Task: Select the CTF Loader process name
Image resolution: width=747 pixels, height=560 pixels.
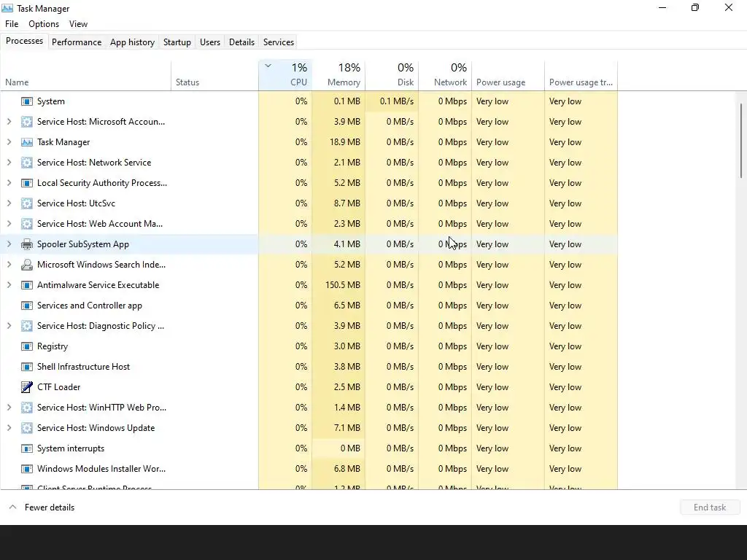Action: pyautogui.click(x=59, y=387)
